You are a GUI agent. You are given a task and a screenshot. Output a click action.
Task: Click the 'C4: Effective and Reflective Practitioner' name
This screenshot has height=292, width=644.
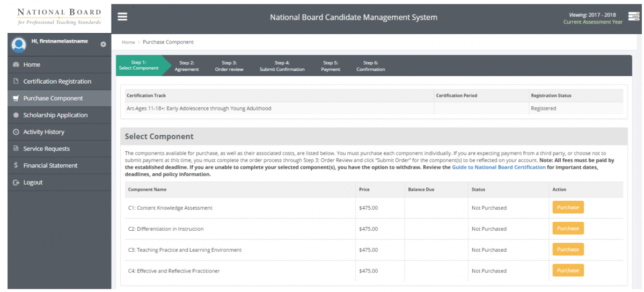173,271
